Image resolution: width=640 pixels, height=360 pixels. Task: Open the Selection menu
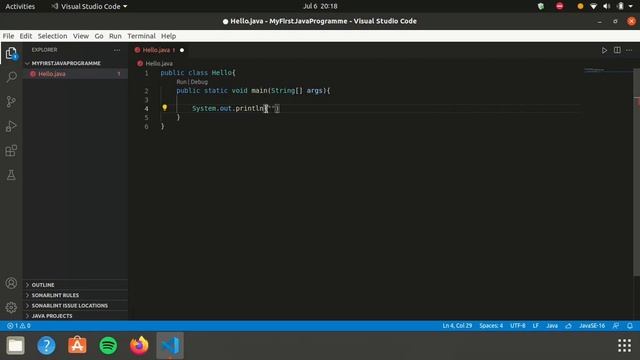point(52,36)
